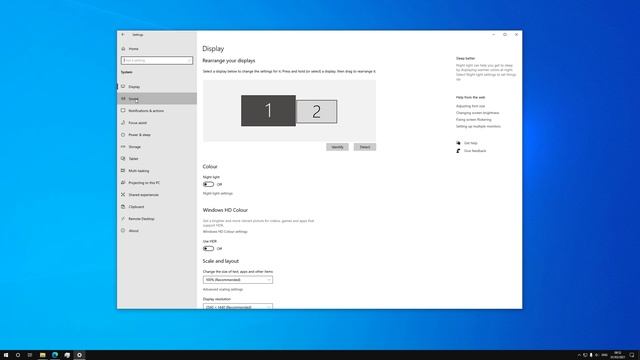Open Setting up multiple monitors link
Image resolution: width=640 pixels, height=360 pixels.
tap(478, 127)
